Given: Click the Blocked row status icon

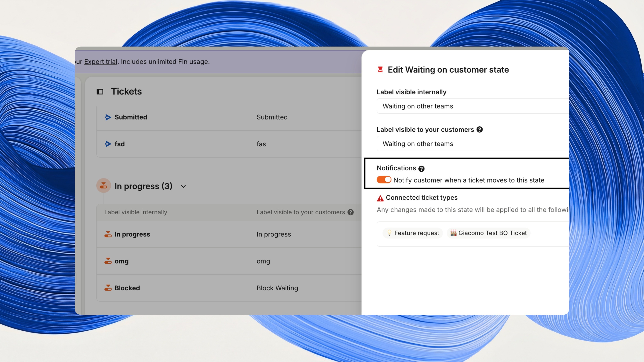Looking at the screenshot, I should [108, 288].
